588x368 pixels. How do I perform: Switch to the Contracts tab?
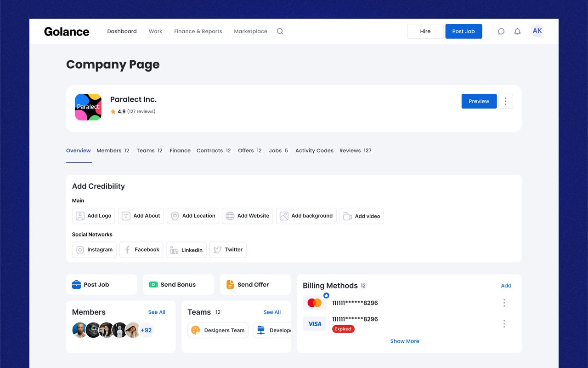[x=214, y=150]
